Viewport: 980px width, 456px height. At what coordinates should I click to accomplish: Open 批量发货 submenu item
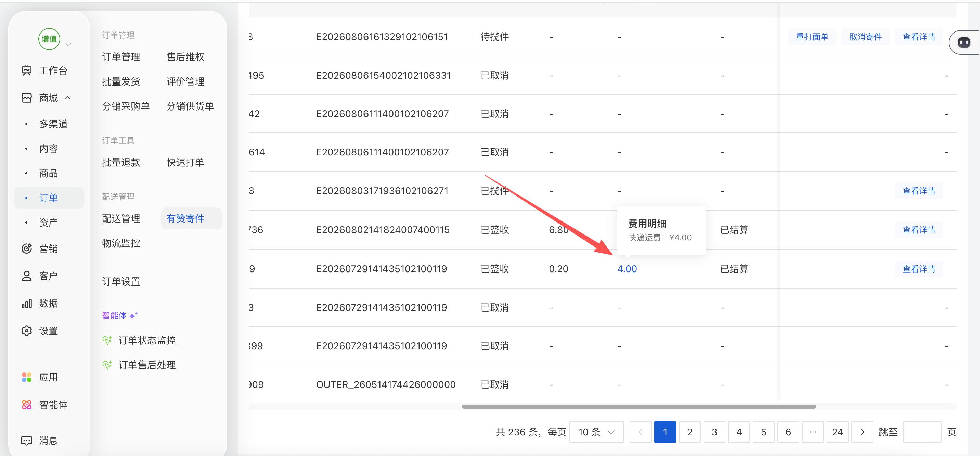point(121,81)
